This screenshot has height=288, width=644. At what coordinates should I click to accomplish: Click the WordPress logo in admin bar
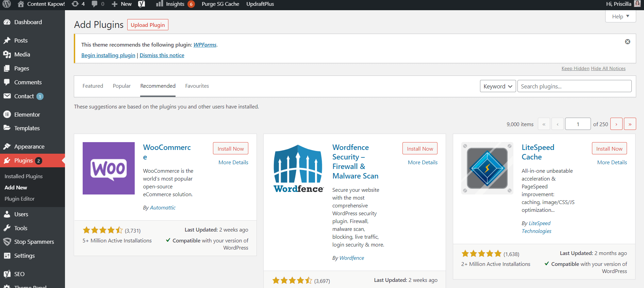pos(6,4)
